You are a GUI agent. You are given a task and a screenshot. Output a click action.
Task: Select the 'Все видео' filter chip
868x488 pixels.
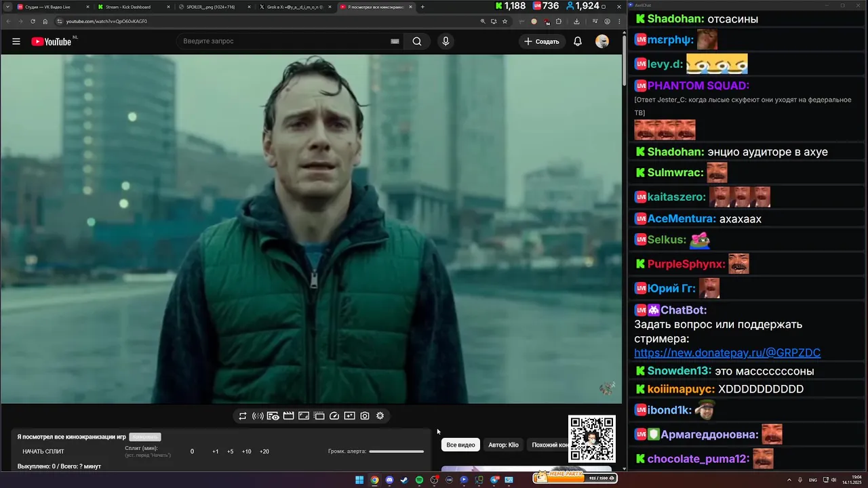coord(460,445)
